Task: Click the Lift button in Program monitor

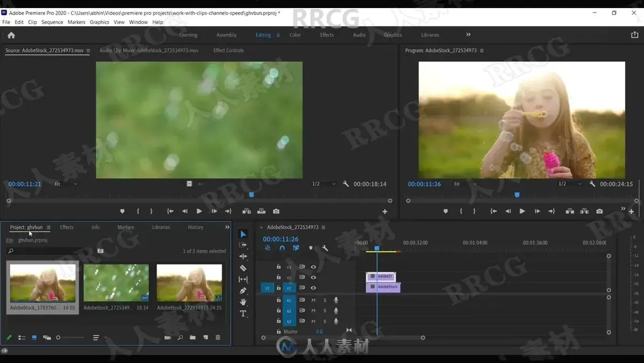Action: pyautogui.click(x=570, y=212)
